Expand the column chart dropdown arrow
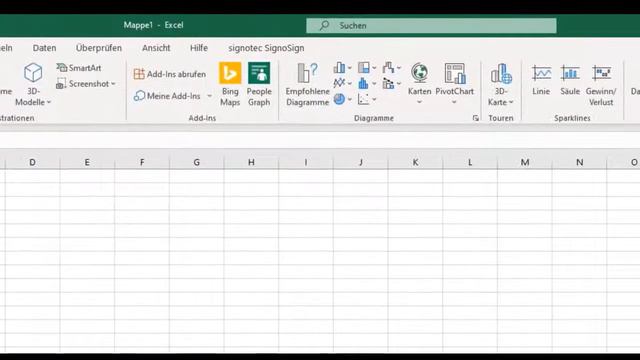 point(350,68)
